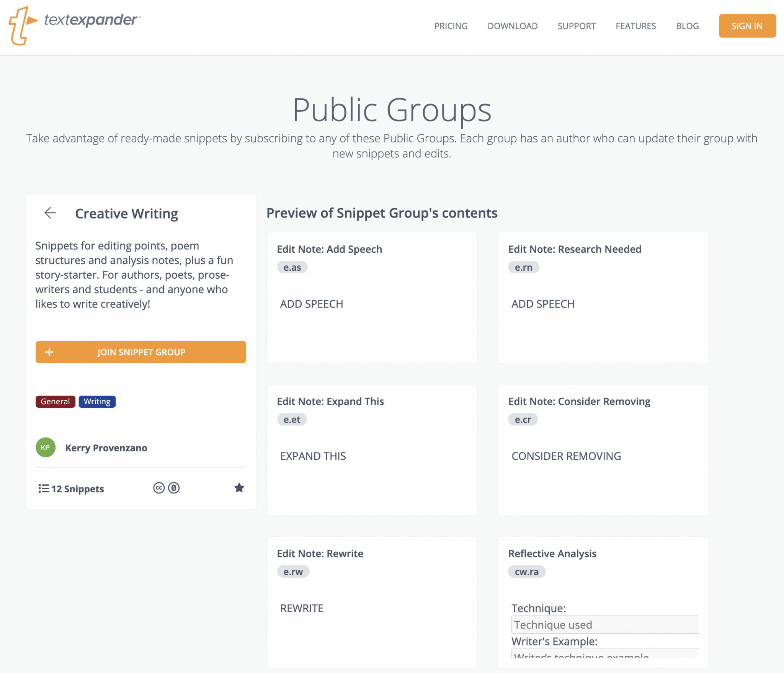The image size is (784, 673).
Task: Click the REWRITE snippet text
Action: (x=302, y=608)
